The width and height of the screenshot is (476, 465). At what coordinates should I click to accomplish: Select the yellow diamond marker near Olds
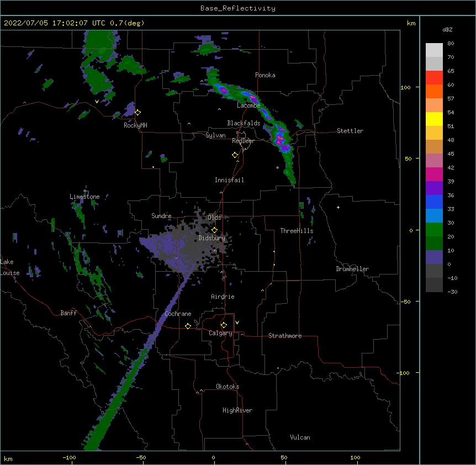pos(214,230)
